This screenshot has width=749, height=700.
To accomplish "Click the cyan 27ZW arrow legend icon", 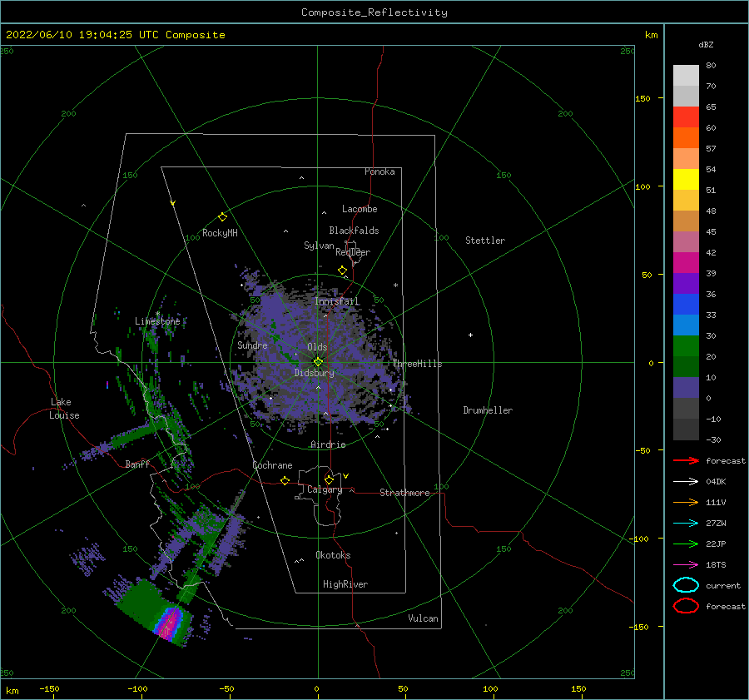I will 686,523.
